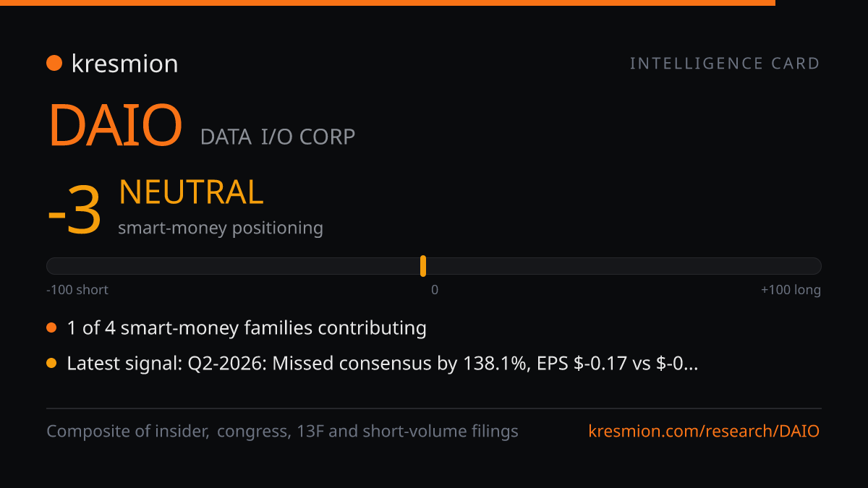Click the 1 of 4 smart-money families line
This screenshot has width=868, height=488.
click(x=247, y=328)
